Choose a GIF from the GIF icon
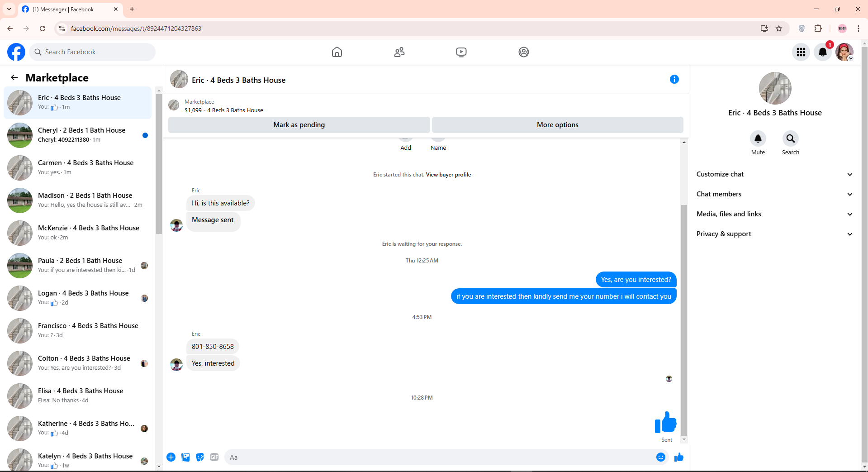The height and width of the screenshot is (472, 868). 214,457
